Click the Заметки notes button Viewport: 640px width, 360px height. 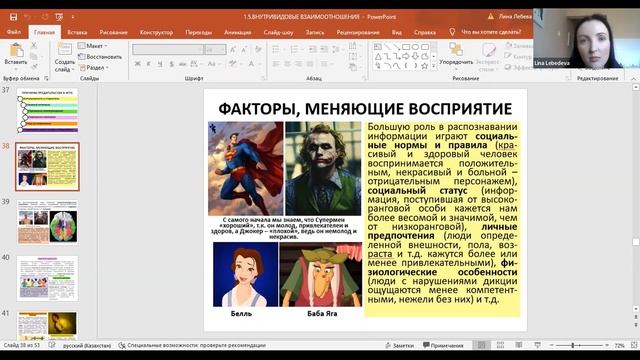[399, 345]
